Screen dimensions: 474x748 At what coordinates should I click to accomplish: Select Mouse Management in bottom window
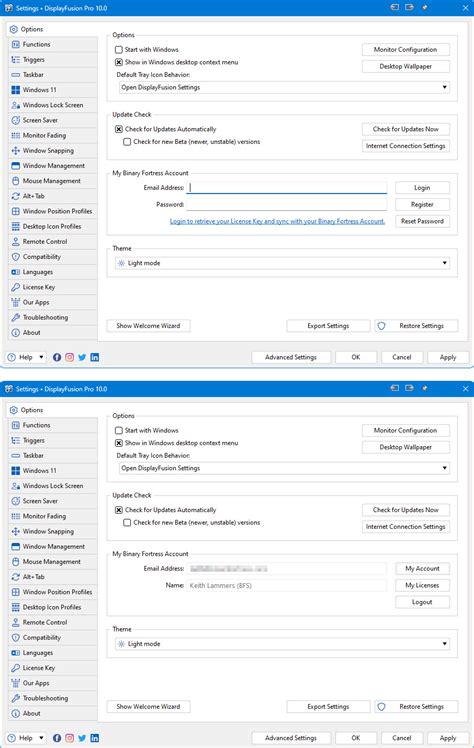click(x=52, y=562)
